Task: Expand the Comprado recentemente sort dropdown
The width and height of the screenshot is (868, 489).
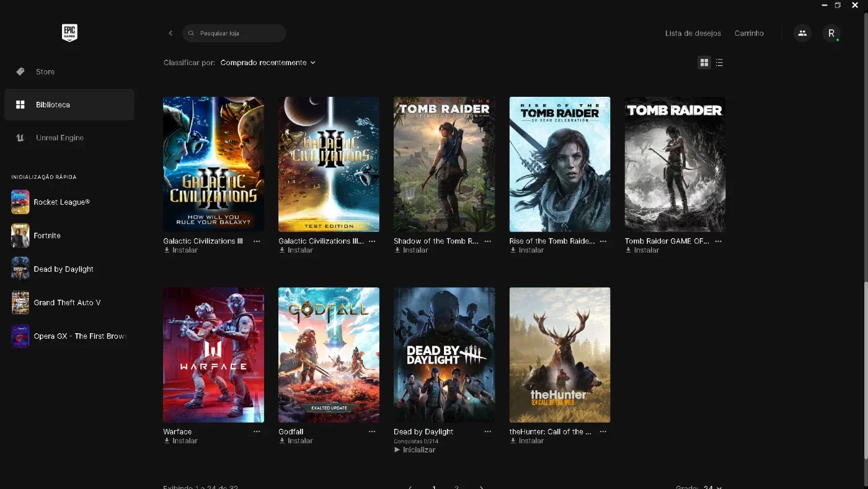Action: pos(268,63)
